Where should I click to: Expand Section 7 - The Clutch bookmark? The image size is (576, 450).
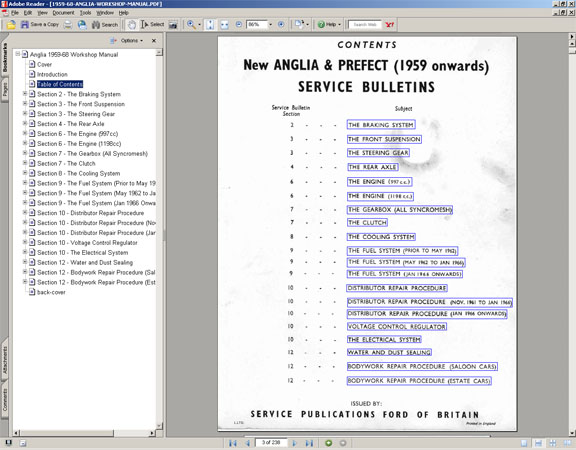click(25, 163)
